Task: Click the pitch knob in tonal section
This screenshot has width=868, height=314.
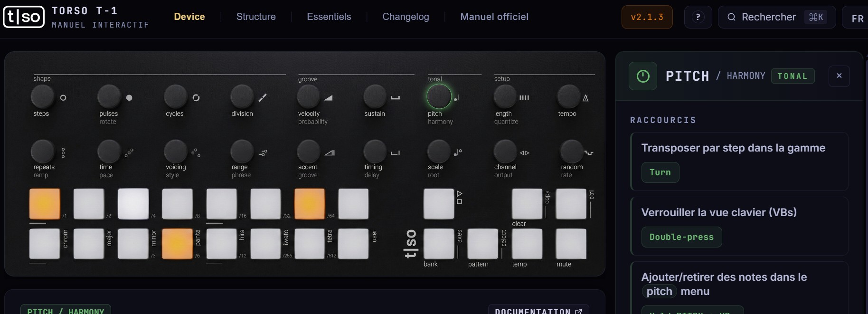Action: [439, 96]
